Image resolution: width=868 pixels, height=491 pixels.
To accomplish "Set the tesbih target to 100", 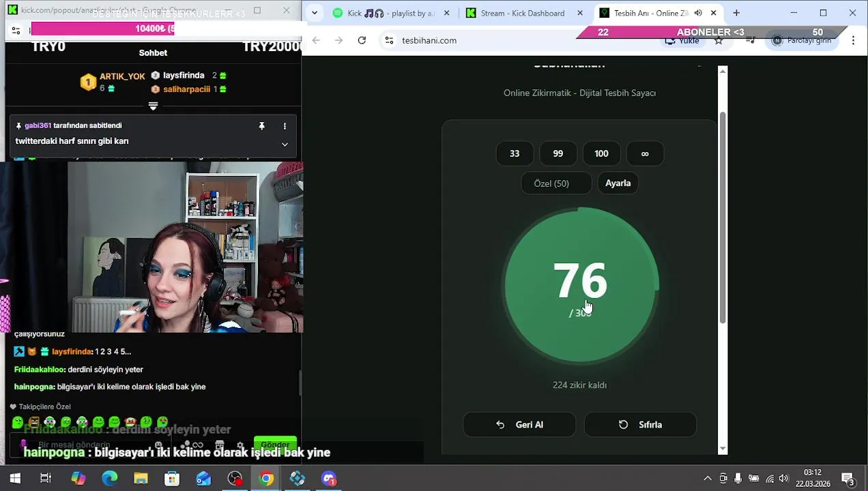I will (601, 153).
